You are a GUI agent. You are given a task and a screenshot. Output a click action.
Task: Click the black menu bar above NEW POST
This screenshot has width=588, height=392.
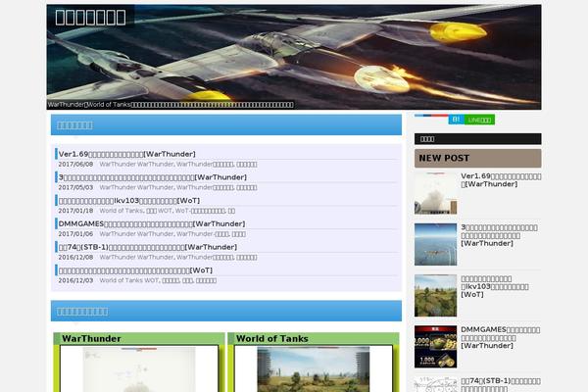478,139
